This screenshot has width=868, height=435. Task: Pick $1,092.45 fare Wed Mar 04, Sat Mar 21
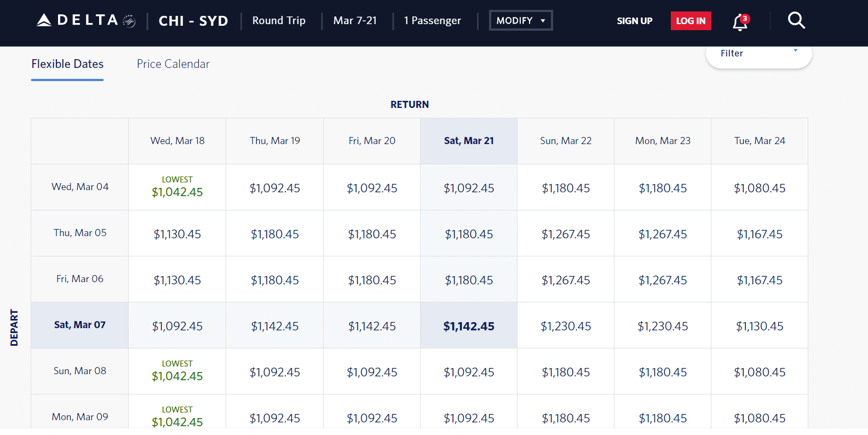469,188
